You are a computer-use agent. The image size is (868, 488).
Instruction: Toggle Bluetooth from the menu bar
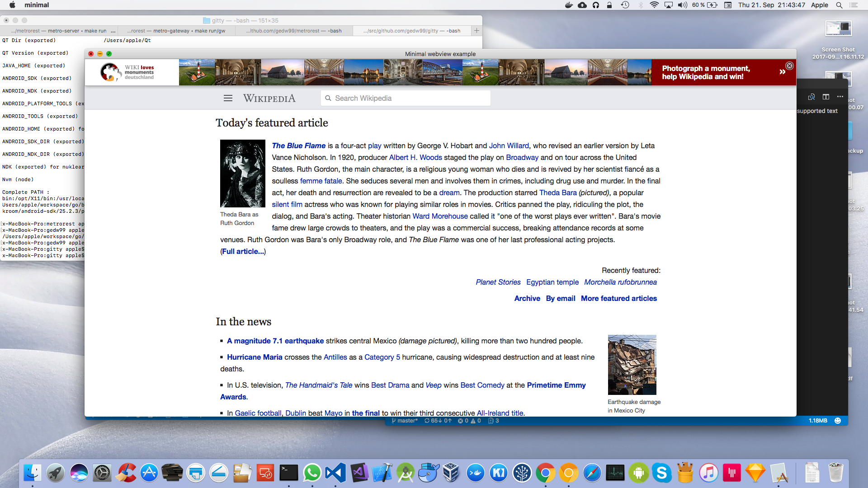[640, 5]
